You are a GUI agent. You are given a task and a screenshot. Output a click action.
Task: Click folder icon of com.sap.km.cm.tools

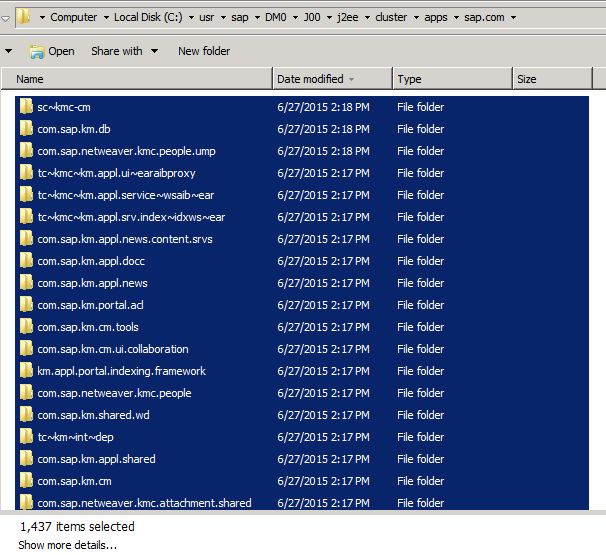click(x=26, y=327)
